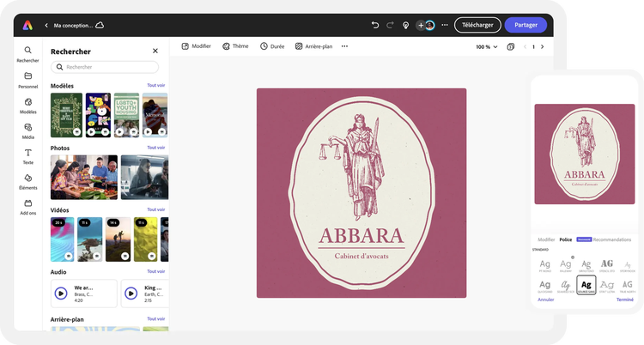Open the Éléments sidebar section
644x345 pixels.
28,182
